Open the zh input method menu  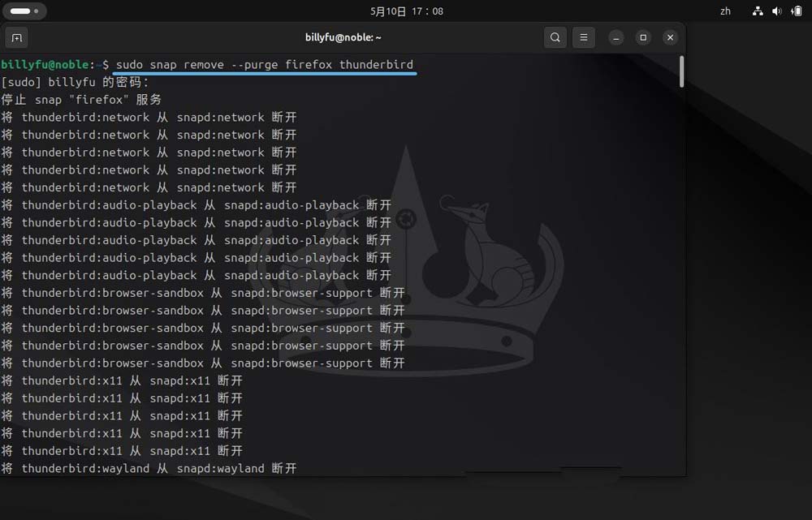725,11
